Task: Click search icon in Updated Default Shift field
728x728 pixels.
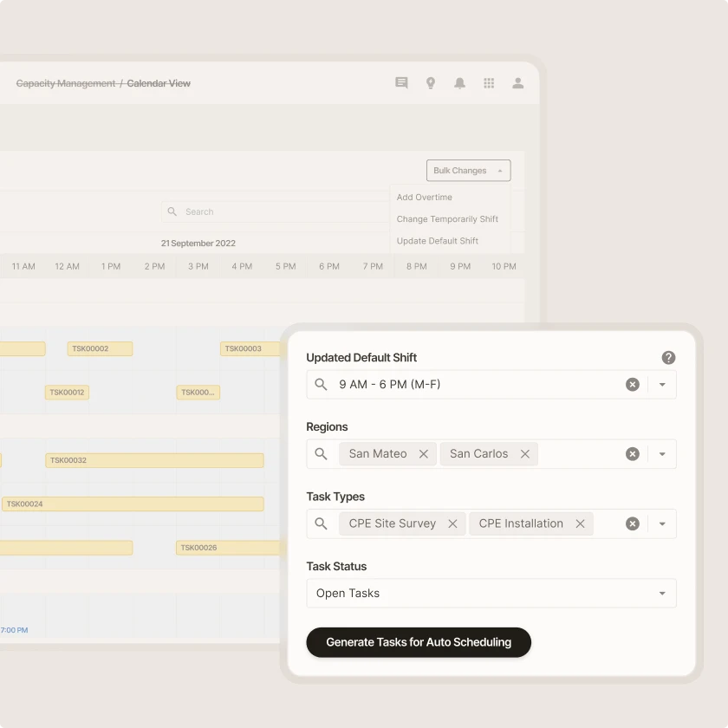Action: 321,385
